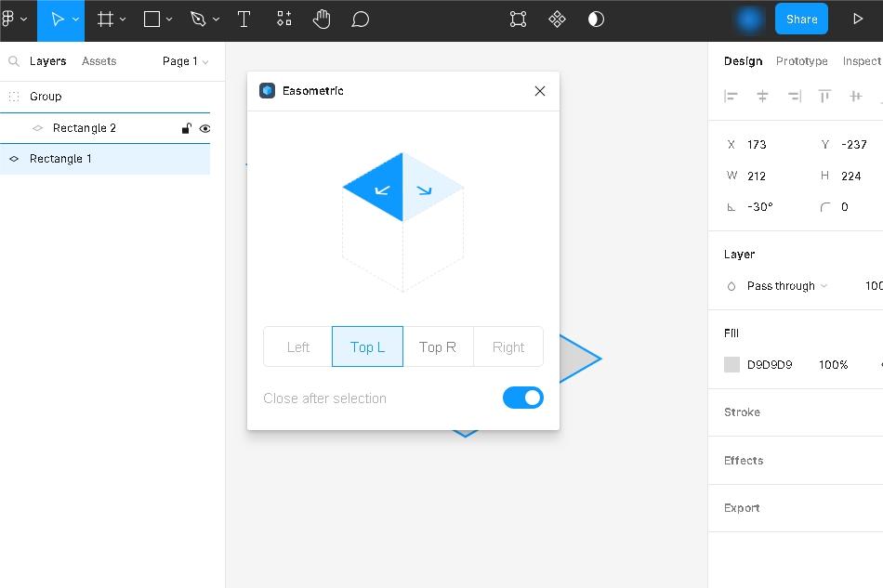Click the D9D9D9 fill color swatch

[732, 365]
